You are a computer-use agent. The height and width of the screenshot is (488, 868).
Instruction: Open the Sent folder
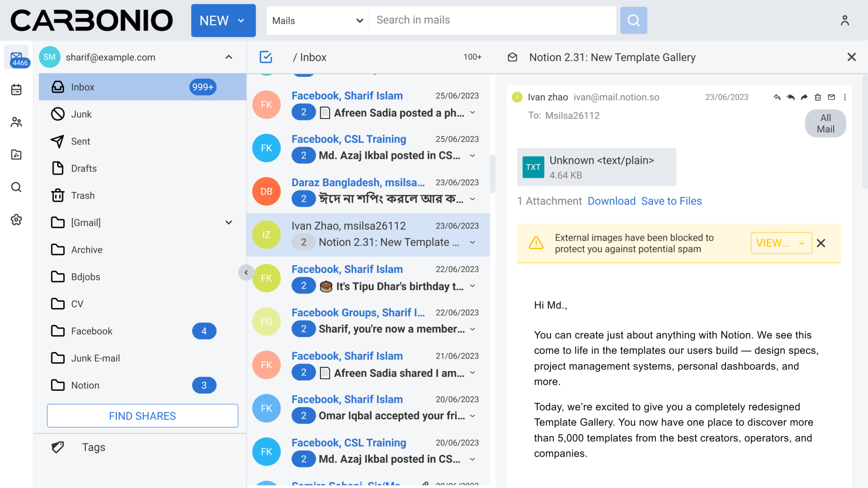[142, 141]
